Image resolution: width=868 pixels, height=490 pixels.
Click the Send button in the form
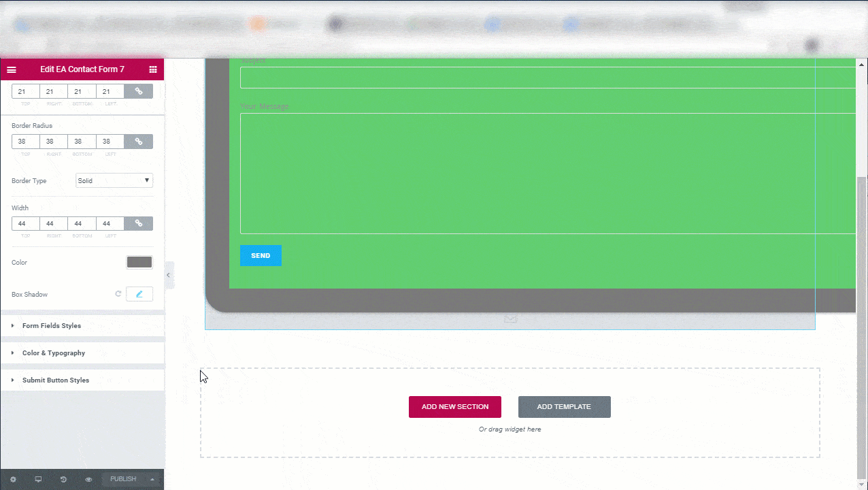tap(261, 256)
